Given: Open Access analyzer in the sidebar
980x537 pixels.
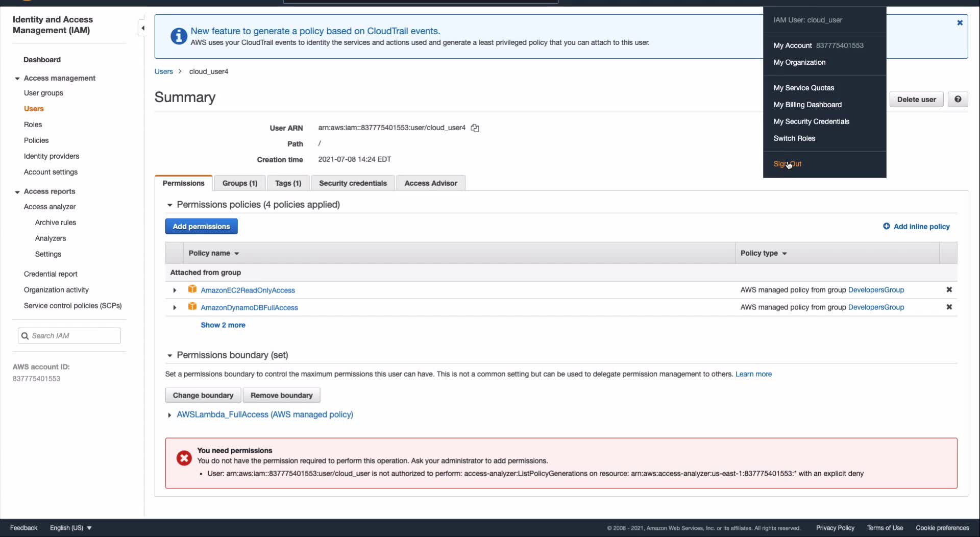Looking at the screenshot, I should [50, 207].
